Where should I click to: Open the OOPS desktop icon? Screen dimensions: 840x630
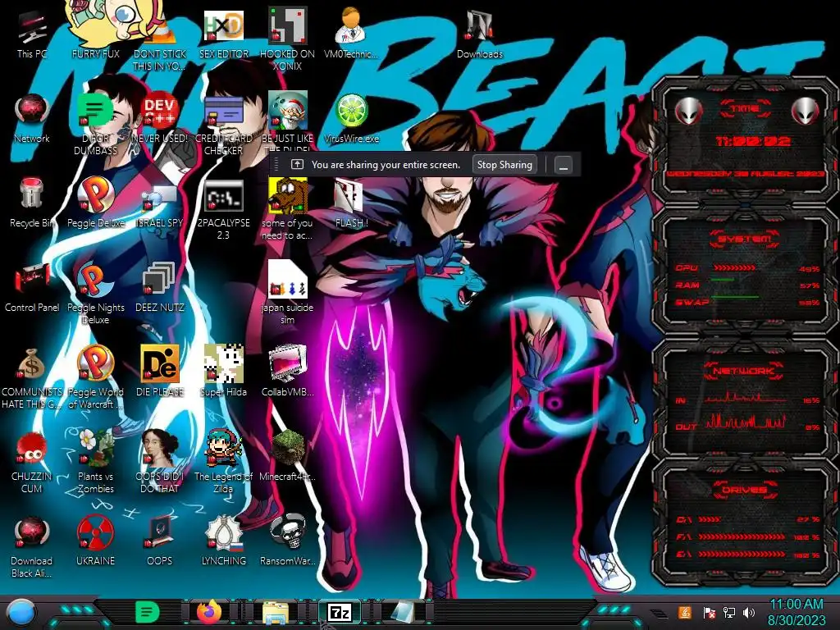(x=160, y=540)
